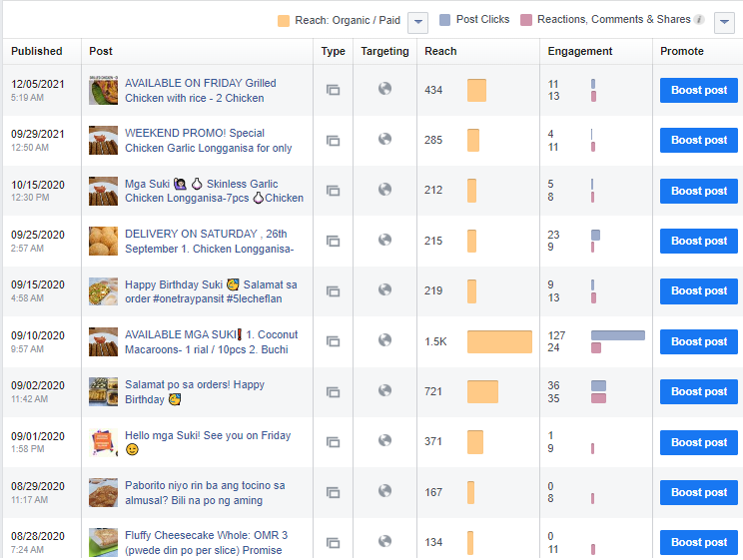Click the targeting globe for WEEKEND PROMO post

pyautogui.click(x=384, y=140)
